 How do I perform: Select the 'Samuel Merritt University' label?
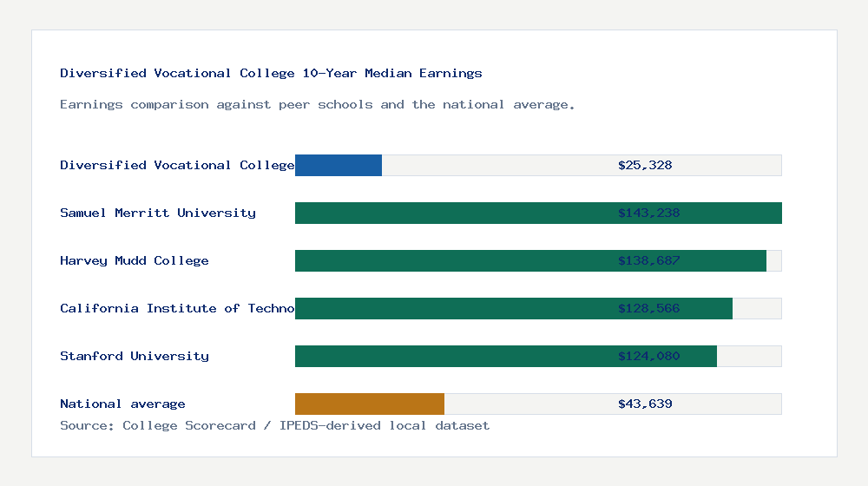[x=158, y=213]
